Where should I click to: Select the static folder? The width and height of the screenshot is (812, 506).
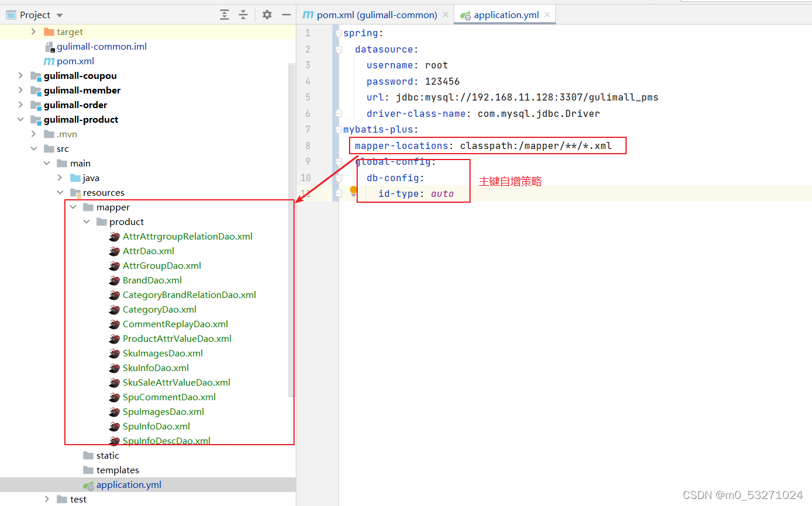click(x=108, y=455)
